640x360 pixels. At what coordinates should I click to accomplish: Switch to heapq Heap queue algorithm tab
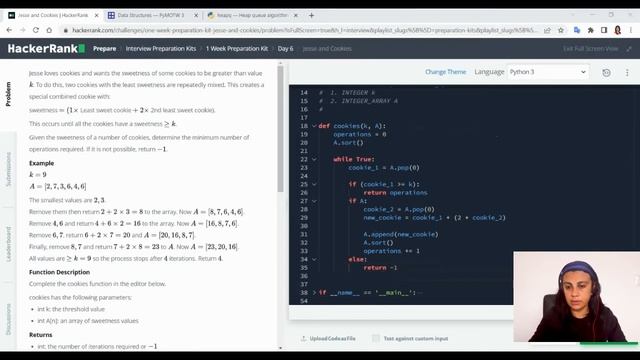pyautogui.click(x=252, y=16)
